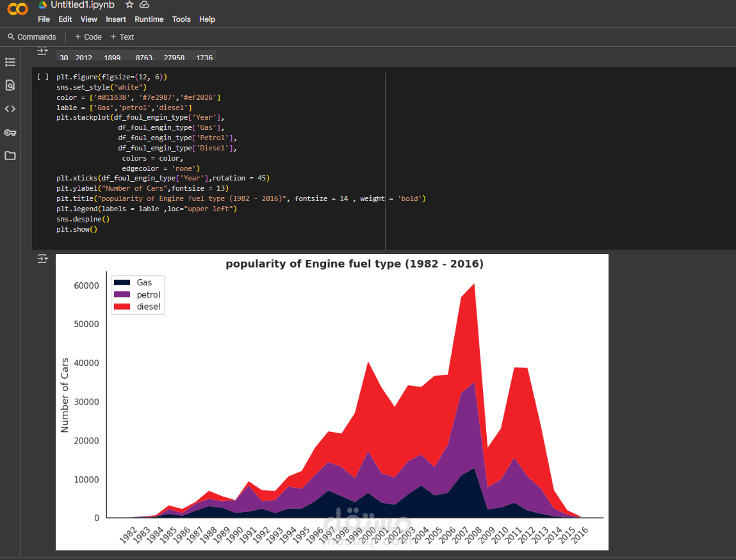The height and width of the screenshot is (560, 736).
Task: Click the Number of Cars axis label
Action: (65, 395)
